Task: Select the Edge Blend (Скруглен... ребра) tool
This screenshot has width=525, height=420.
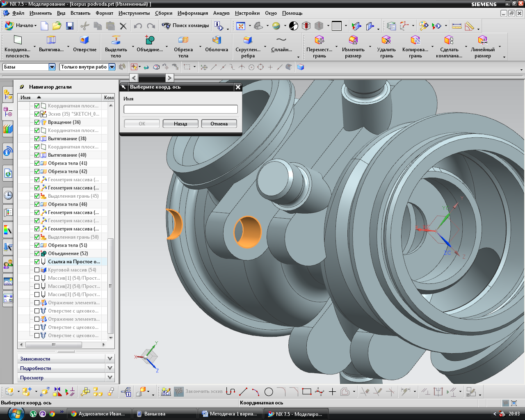Action: (248, 46)
